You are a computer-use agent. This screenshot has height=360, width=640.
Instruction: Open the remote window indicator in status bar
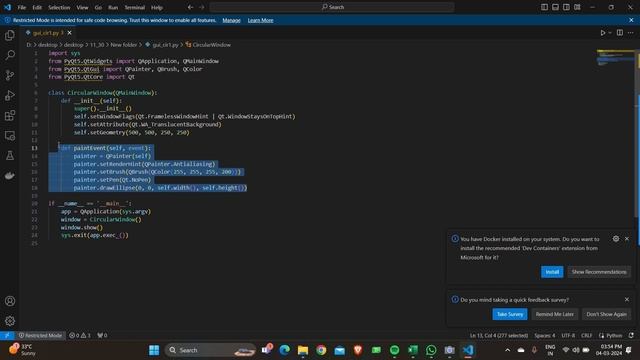(x=7, y=335)
